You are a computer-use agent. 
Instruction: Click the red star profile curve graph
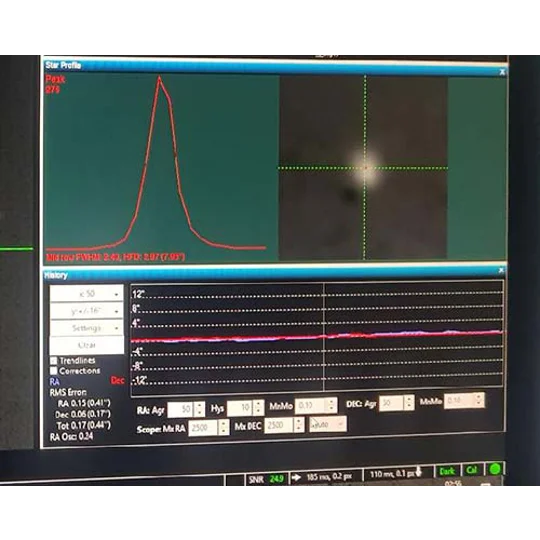pos(156,164)
